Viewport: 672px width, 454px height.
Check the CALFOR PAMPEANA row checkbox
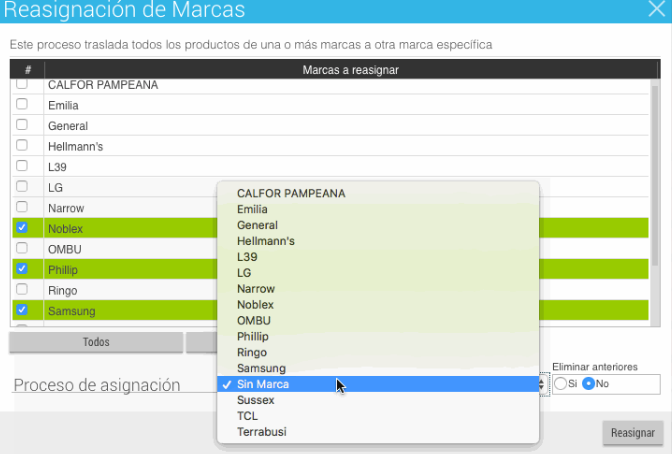22,83
